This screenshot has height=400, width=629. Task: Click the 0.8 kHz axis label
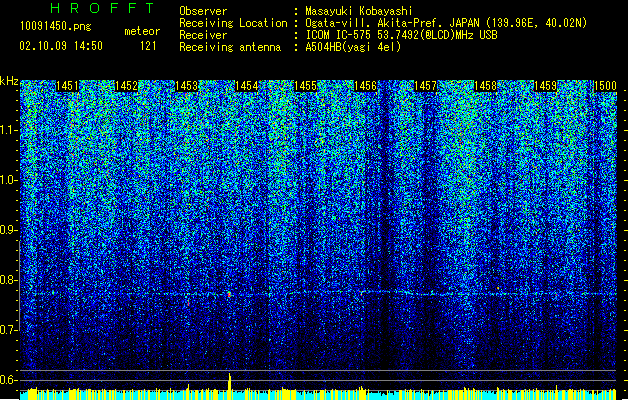coord(8,280)
